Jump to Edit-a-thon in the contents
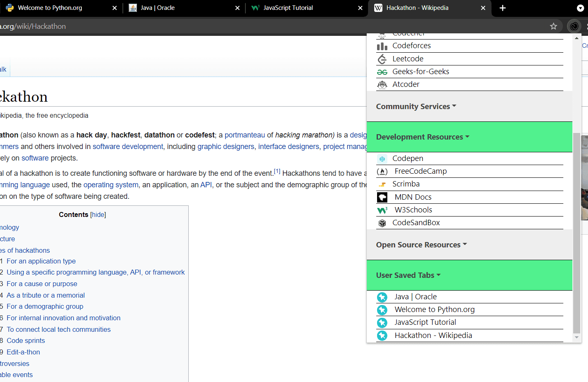Image resolution: width=588 pixels, height=382 pixels. tap(23, 352)
